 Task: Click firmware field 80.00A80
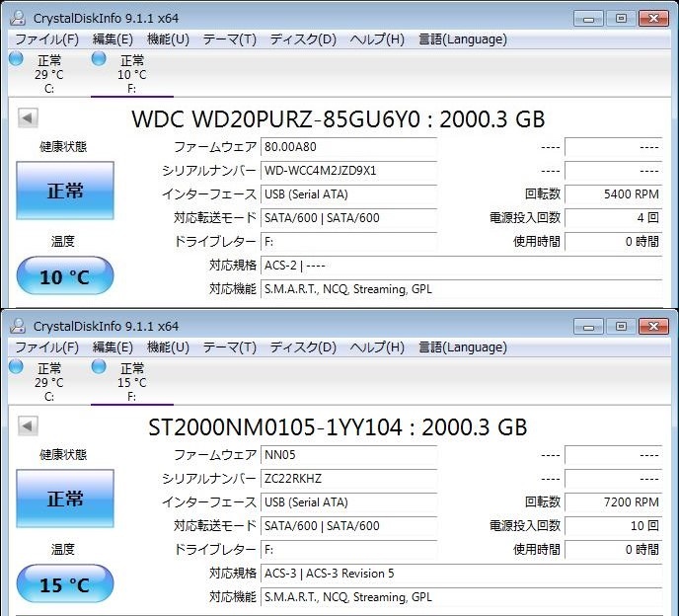[x=348, y=147]
